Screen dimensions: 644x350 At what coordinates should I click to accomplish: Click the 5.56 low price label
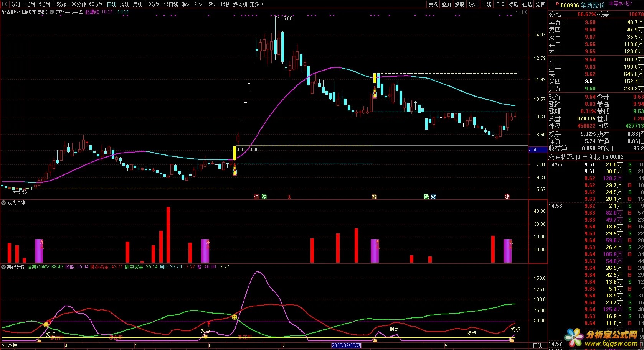(x=22, y=192)
